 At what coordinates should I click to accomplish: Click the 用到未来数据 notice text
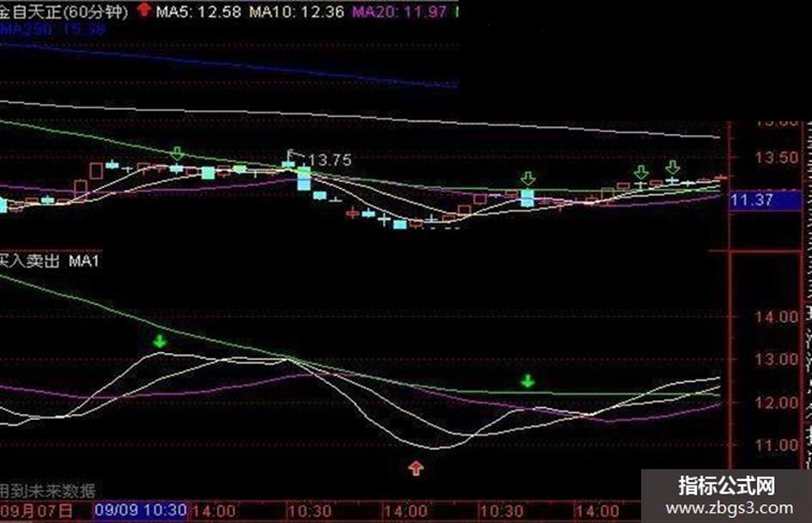(47, 490)
